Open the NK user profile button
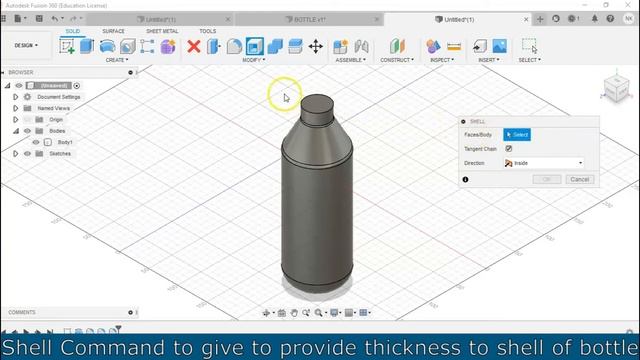The height and width of the screenshot is (360, 640). pyautogui.click(x=628, y=19)
